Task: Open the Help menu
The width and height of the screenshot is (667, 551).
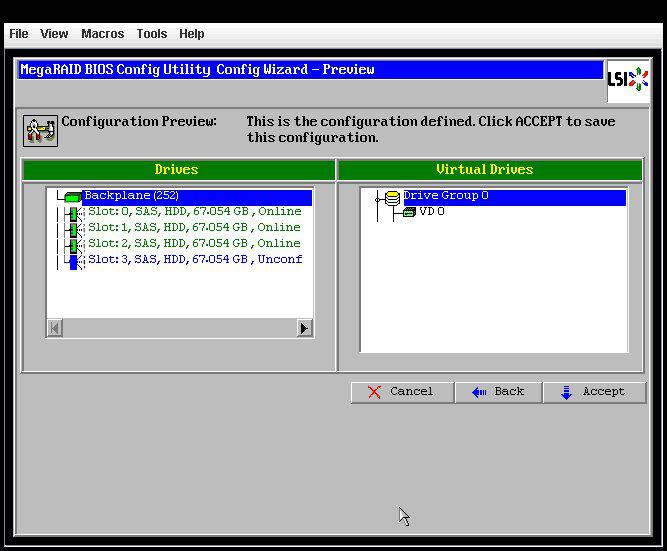Action: coord(191,34)
